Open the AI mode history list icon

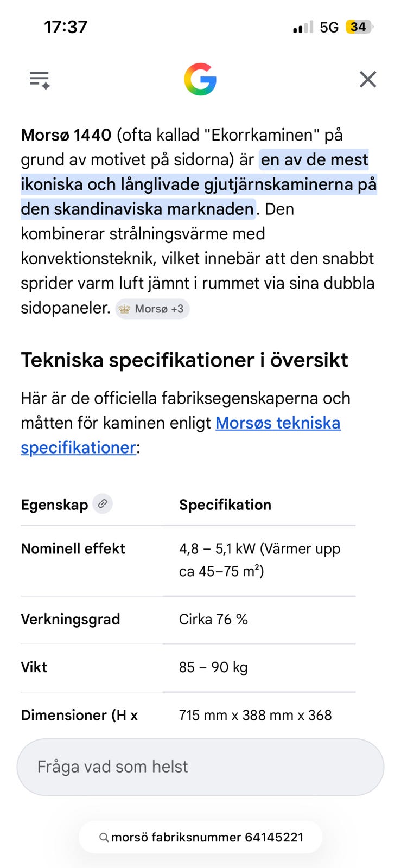pos(40,80)
